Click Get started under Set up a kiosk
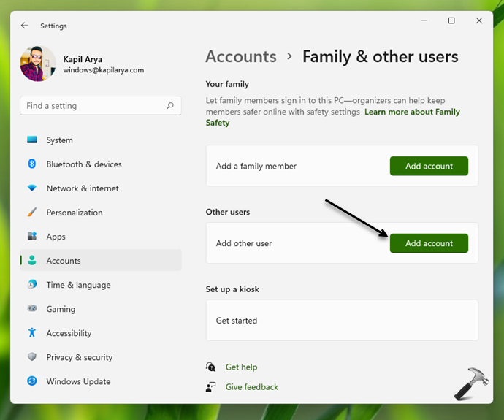Viewport: 504px width, 420px height. tap(237, 321)
